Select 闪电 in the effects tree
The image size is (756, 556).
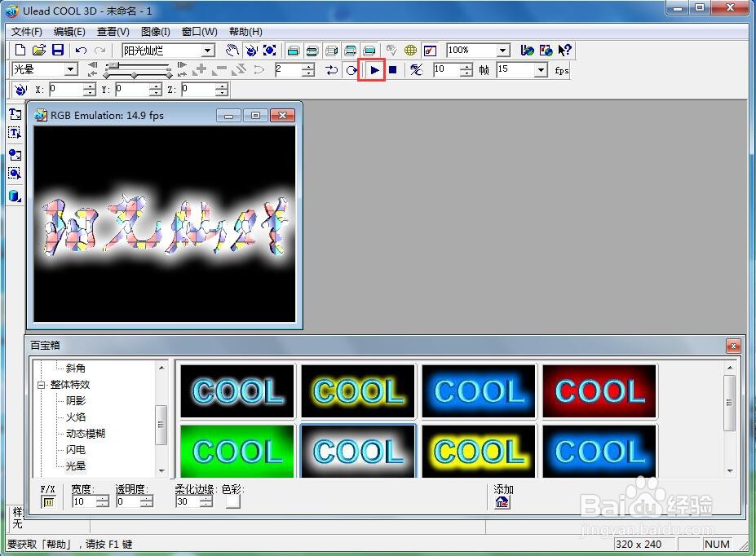tap(76, 450)
